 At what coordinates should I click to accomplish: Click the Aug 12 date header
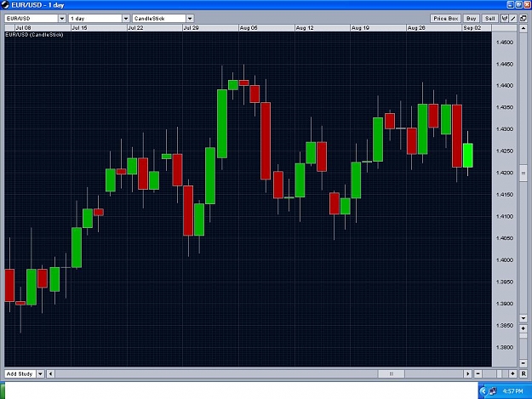click(305, 28)
